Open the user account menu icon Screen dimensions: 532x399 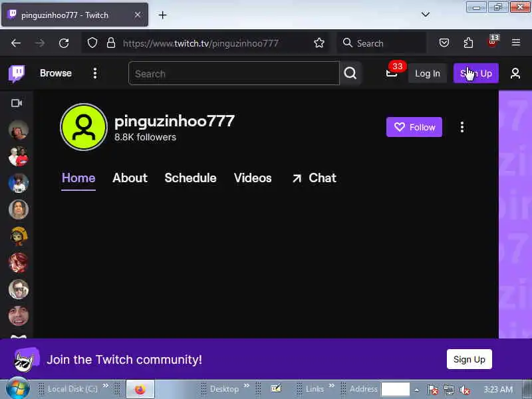[x=515, y=73]
